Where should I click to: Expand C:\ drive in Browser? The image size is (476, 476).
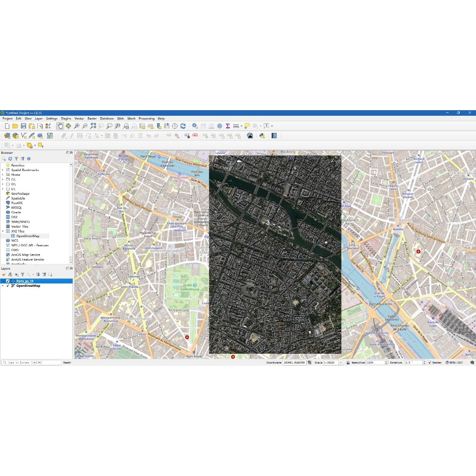coord(3,179)
